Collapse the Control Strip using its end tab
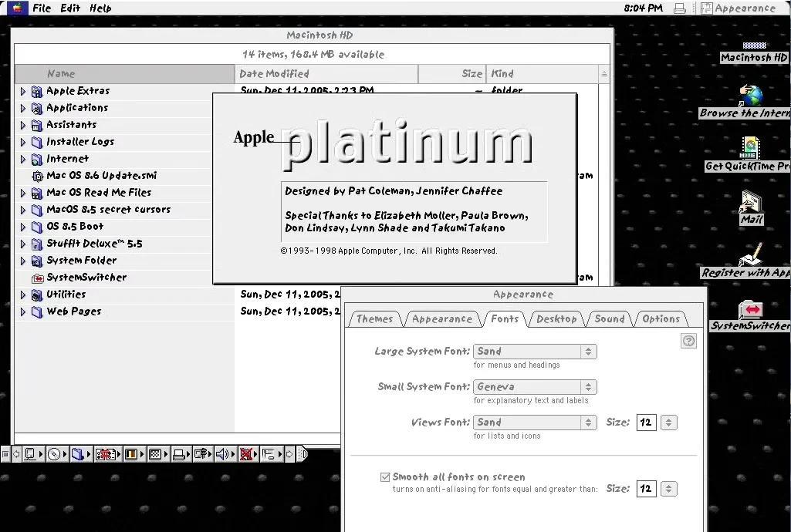 tap(302, 454)
